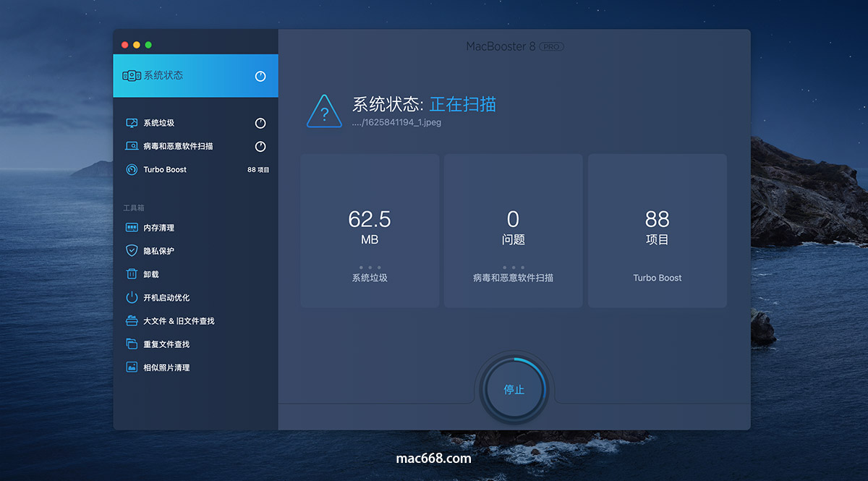Stop the scan with 停止 button
The image size is (868, 481).
[x=514, y=389]
